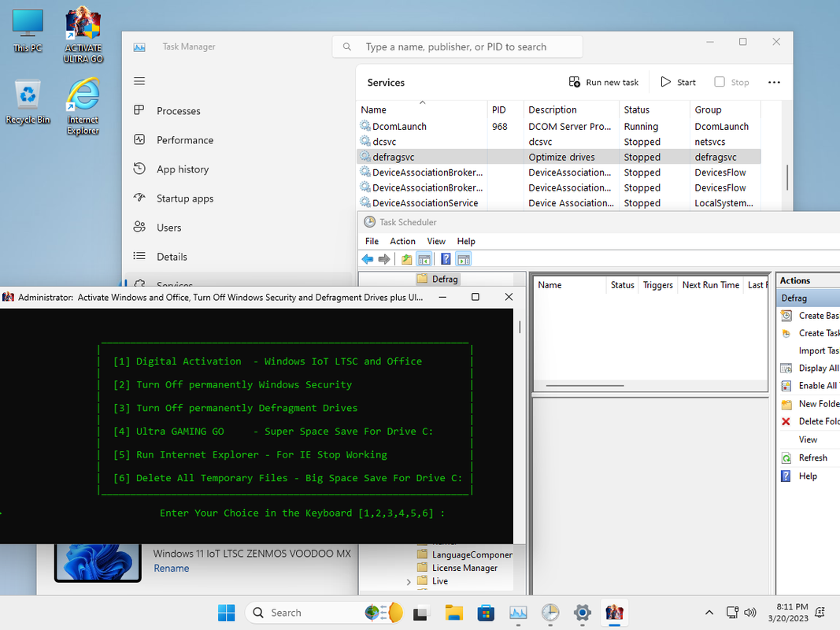Click Task Scheduler toolbar Help icon
This screenshot has height=630, width=840.
click(x=446, y=259)
